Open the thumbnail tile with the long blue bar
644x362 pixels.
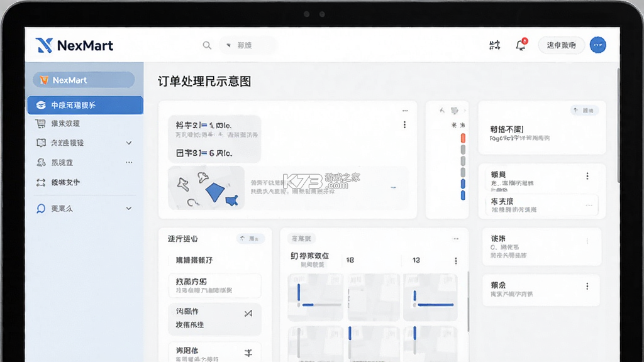430,297
